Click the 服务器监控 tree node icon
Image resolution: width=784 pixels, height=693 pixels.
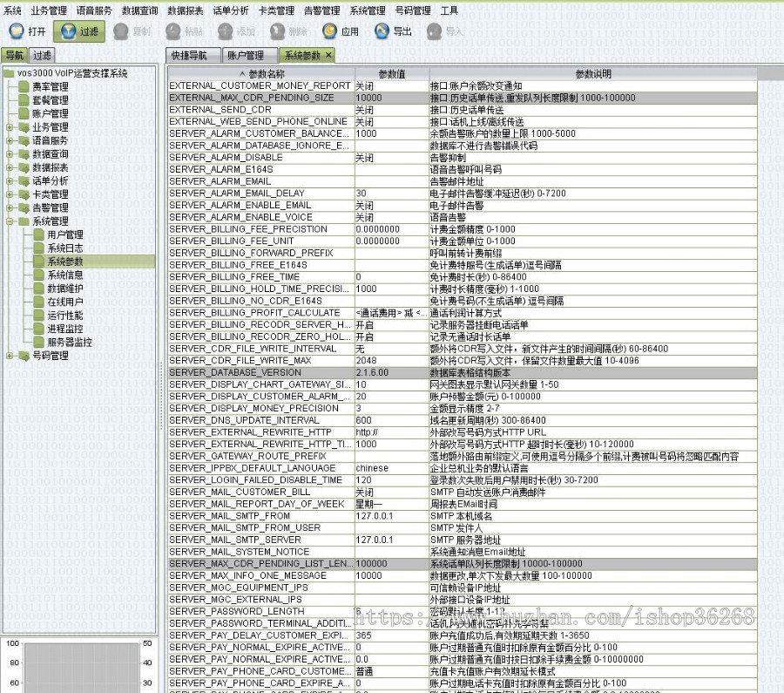point(39,343)
